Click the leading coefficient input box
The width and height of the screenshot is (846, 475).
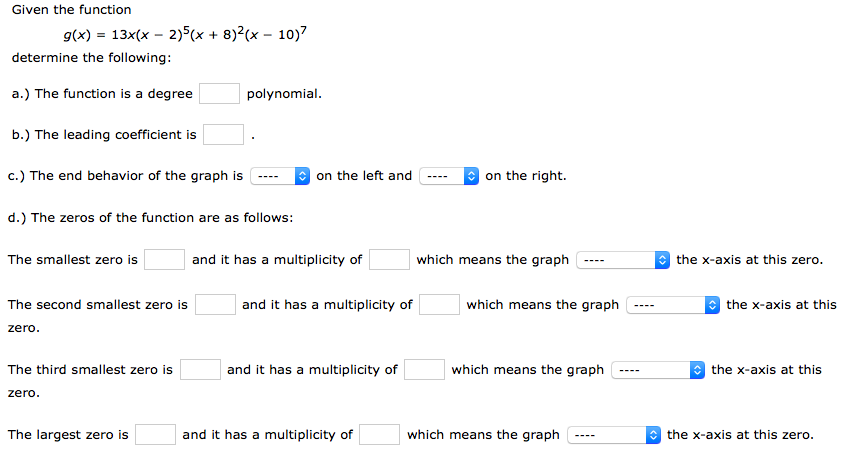click(224, 135)
